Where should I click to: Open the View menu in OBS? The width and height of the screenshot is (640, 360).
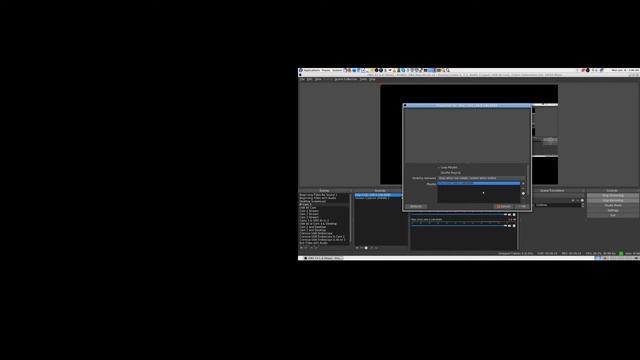[318, 79]
